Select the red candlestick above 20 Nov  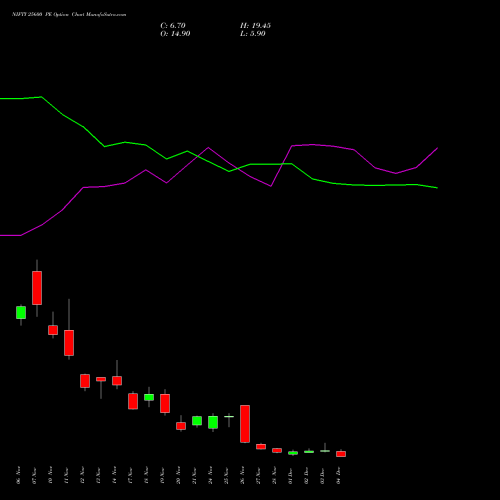tap(181, 426)
